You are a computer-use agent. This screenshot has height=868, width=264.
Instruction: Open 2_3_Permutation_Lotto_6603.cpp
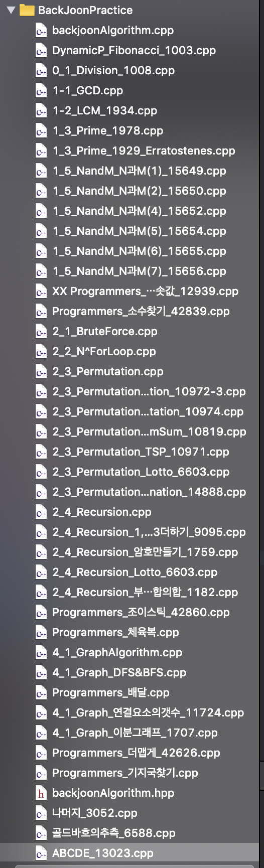(141, 472)
